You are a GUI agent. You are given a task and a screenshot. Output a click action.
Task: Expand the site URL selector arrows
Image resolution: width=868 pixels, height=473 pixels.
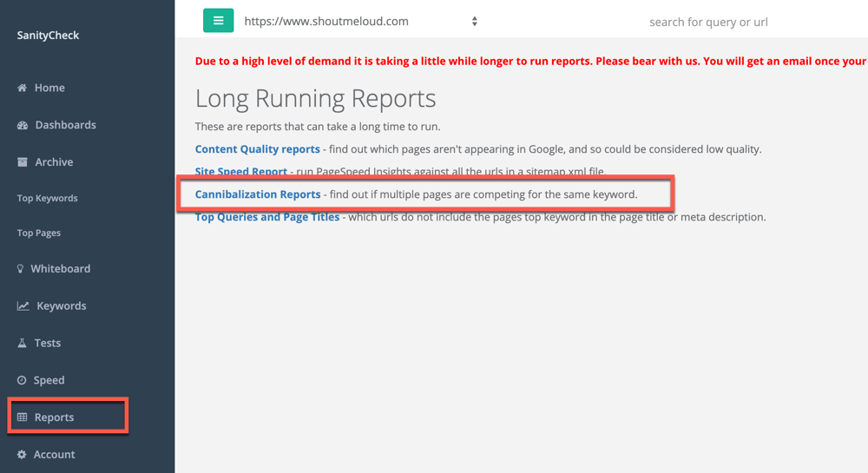coord(475,22)
